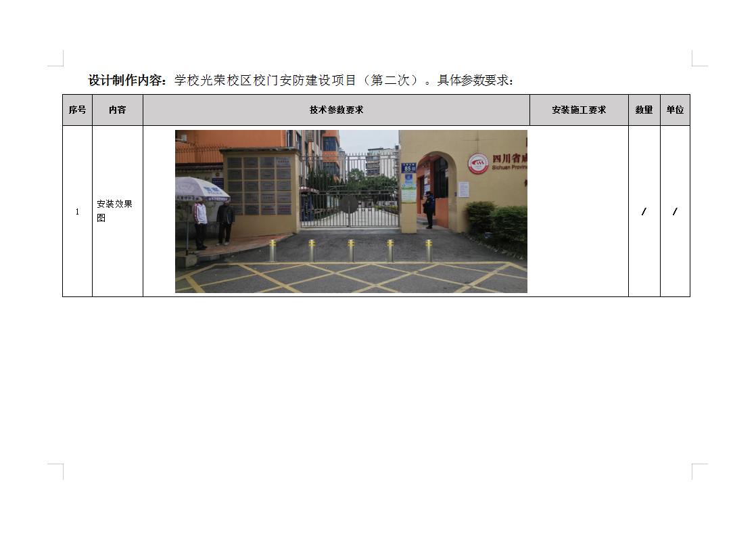Click the slash in the 单位 column

coord(675,211)
